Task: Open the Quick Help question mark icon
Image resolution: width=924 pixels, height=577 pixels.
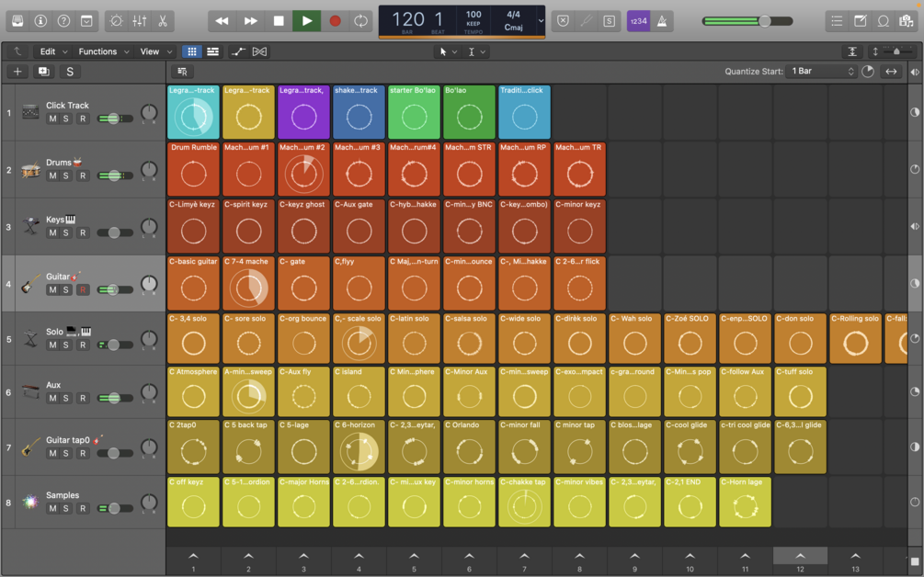Action: 63,21
